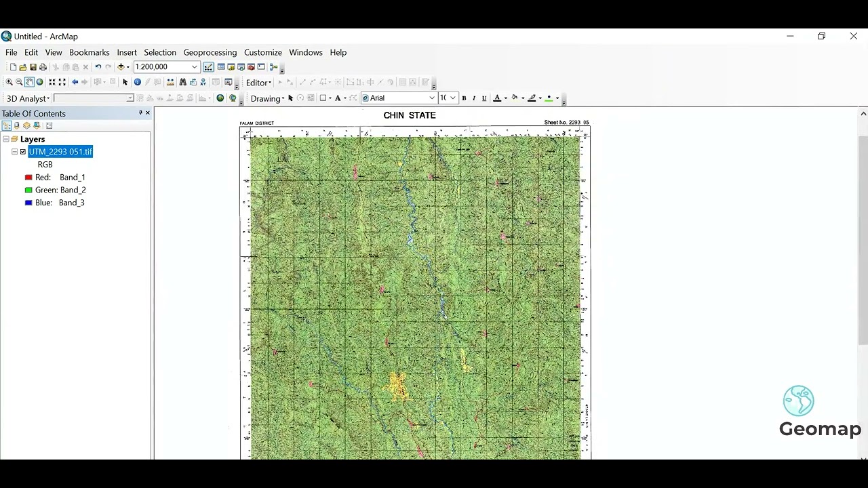
Task: Uncheck the UTM_2293 051.tif layer checkbox
Action: 23,152
